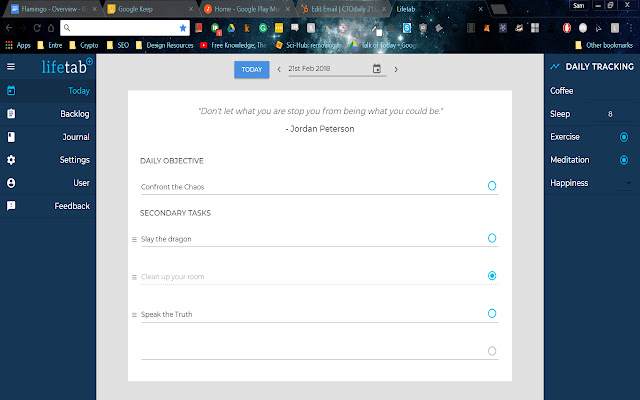Click the browser back arrow
This screenshot has height=400, width=640.
pyautogui.click(x=9, y=28)
